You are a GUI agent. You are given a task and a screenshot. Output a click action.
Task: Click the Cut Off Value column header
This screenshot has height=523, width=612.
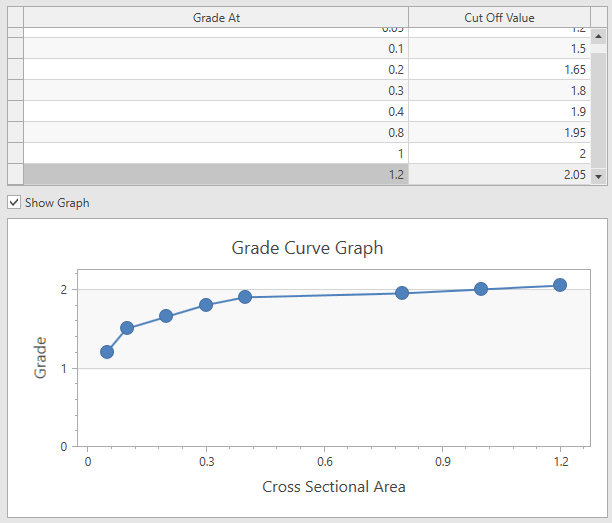(x=499, y=17)
